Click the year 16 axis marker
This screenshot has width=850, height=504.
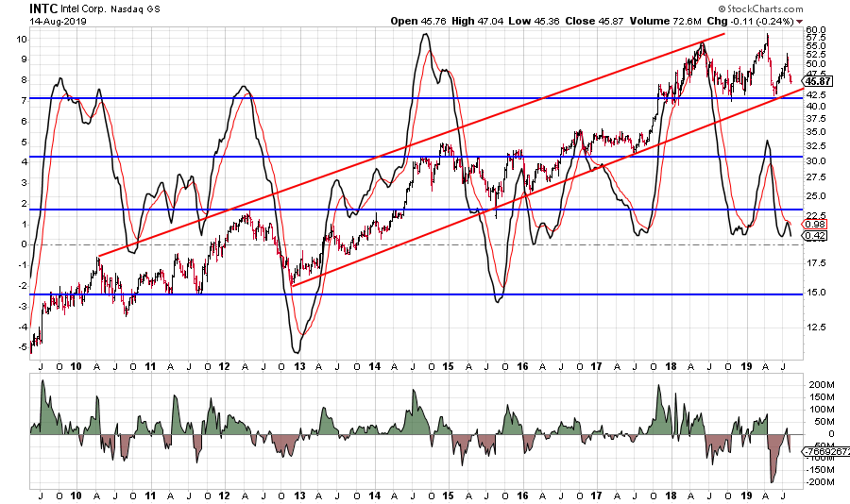pyautogui.click(x=522, y=365)
